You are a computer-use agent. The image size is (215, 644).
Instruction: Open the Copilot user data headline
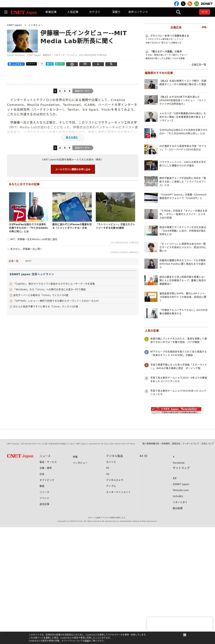pyautogui.click(x=54, y=284)
